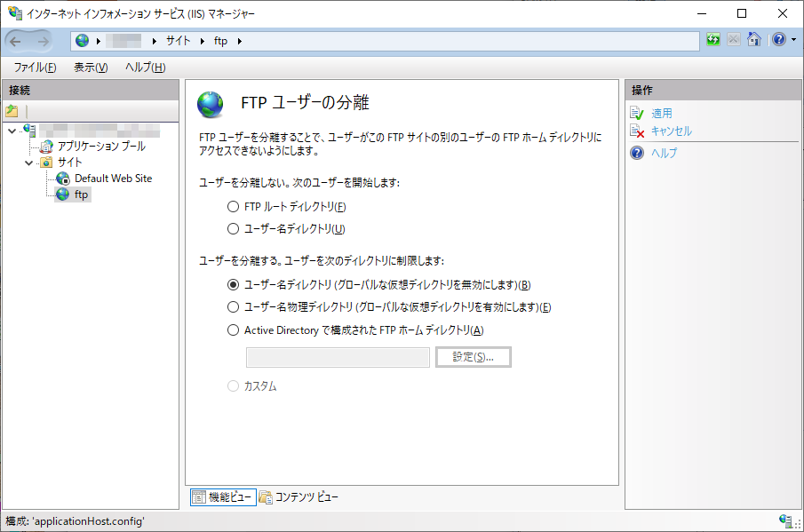Click the ftp site globe icon in tree
Viewport: 804px width, 532px height.
62,195
